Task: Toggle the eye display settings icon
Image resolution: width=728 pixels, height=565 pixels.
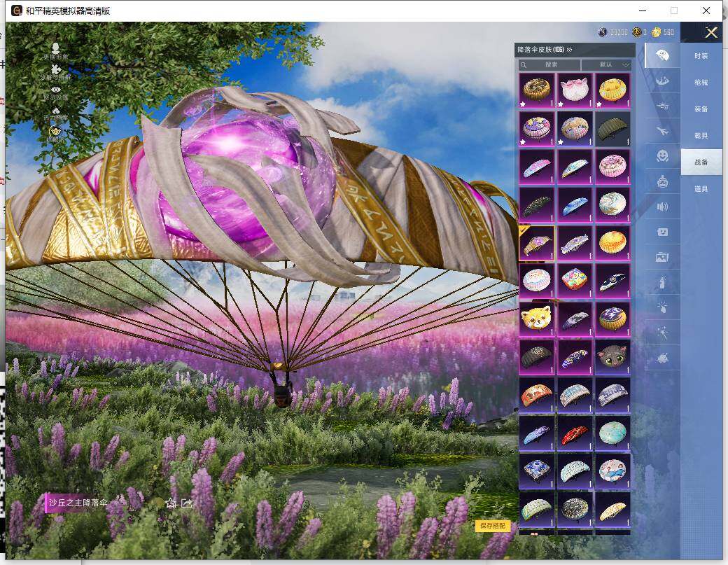Action: click(56, 90)
